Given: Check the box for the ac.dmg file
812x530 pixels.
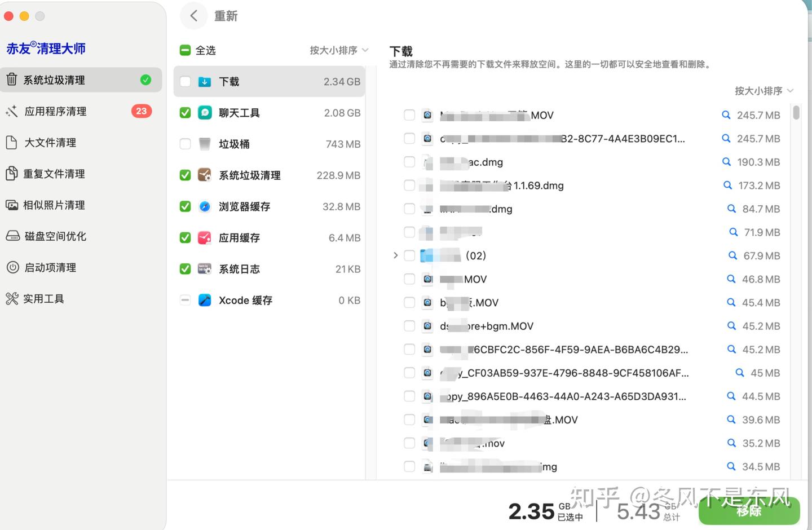Looking at the screenshot, I should tap(409, 162).
